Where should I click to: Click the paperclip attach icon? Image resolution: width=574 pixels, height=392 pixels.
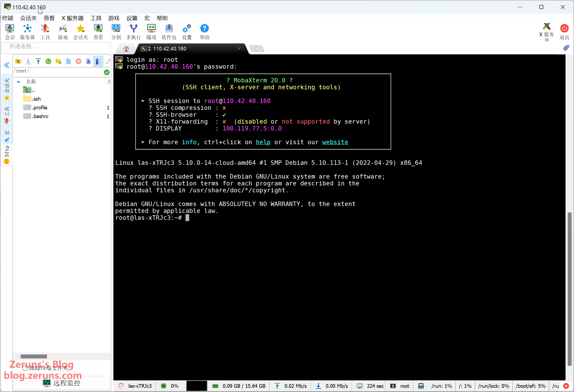pos(566,48)
